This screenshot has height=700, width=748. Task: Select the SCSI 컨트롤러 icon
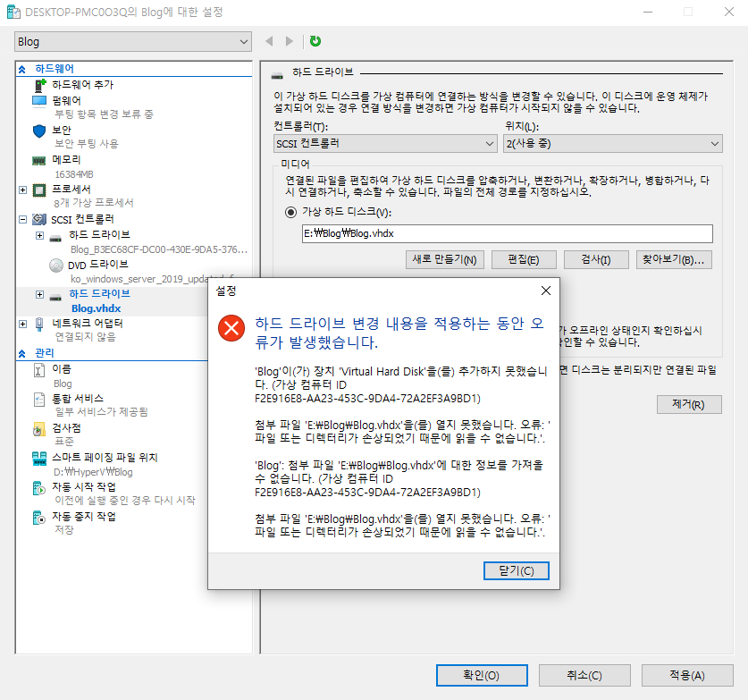coord(39,220)
